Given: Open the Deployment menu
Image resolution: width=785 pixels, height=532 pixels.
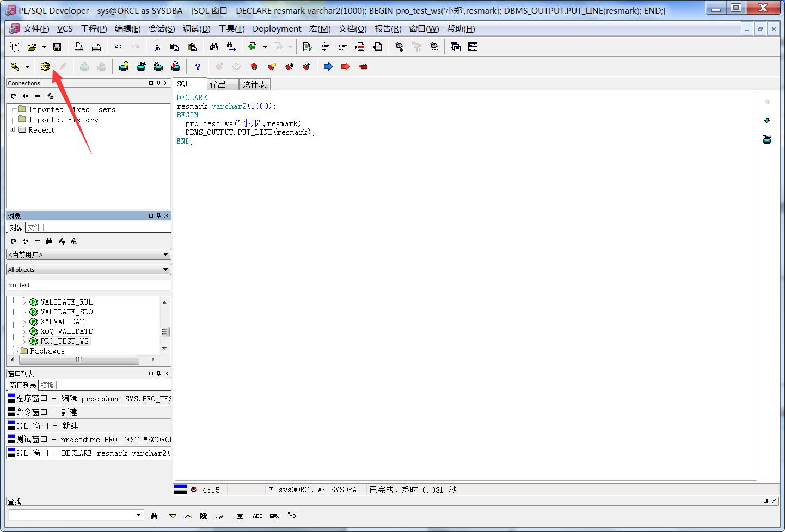Looking at the screenshot, I should tap(277, 29).
